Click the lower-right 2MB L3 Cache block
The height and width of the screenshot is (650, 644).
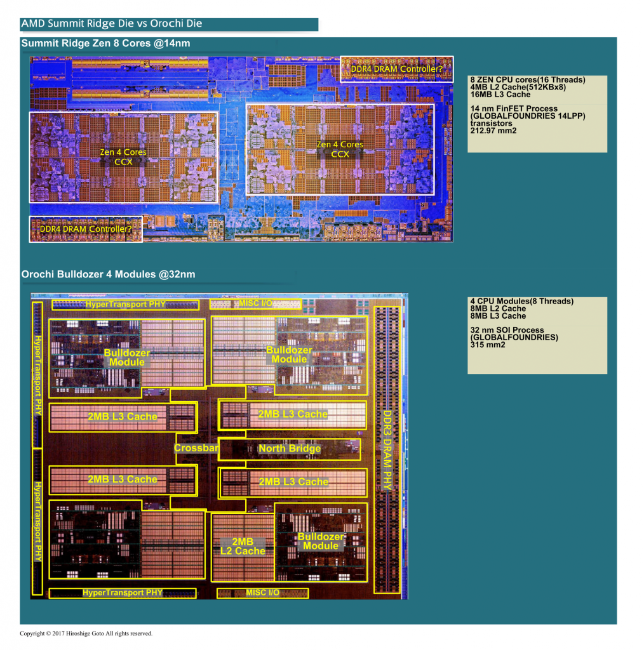(x=293, y=482)
